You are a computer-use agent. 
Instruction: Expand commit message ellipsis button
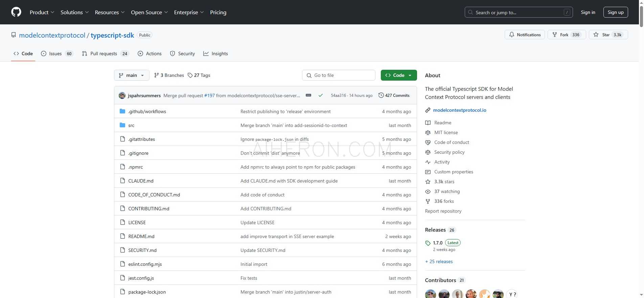[x=308, y=95]
